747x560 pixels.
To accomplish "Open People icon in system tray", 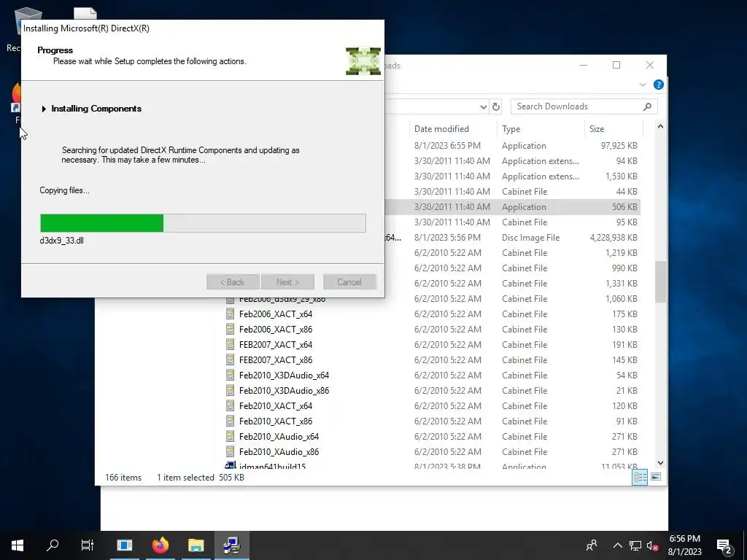I will coord(592,545).
